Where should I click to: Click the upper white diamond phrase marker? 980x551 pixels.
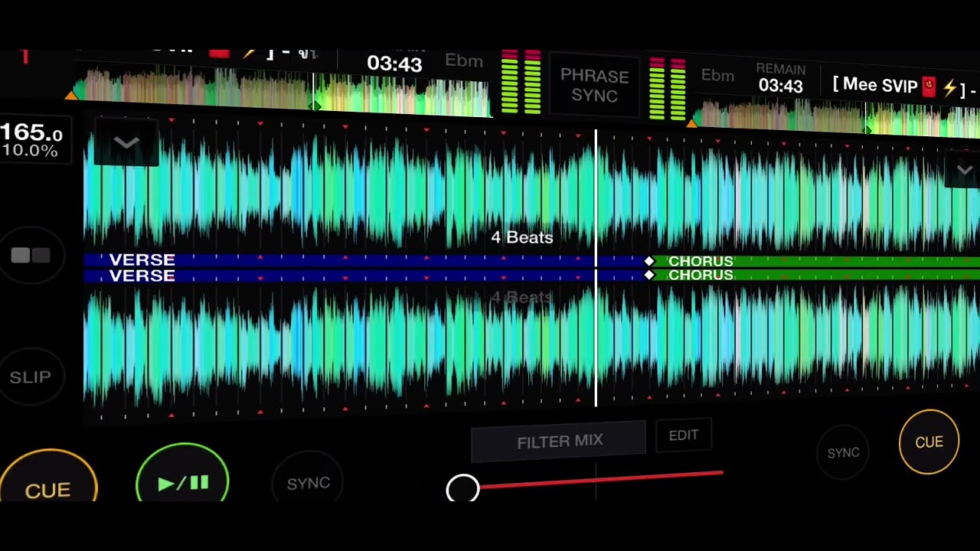[x=649, y=261]
